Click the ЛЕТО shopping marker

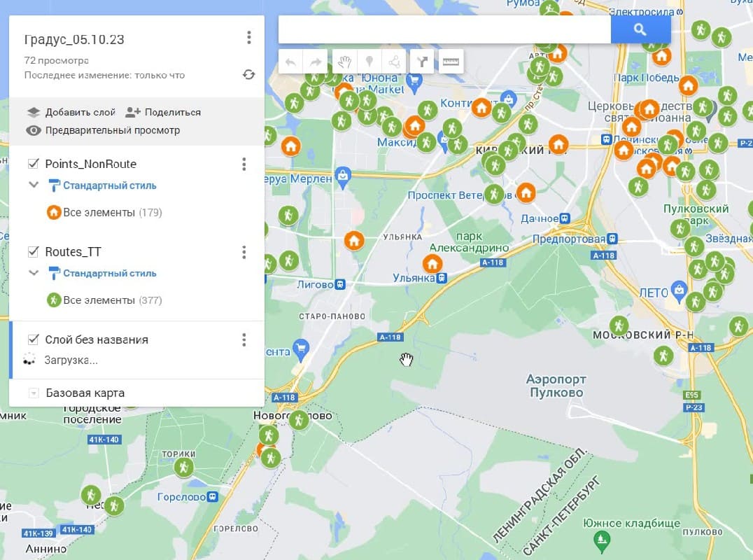(679, 291)
